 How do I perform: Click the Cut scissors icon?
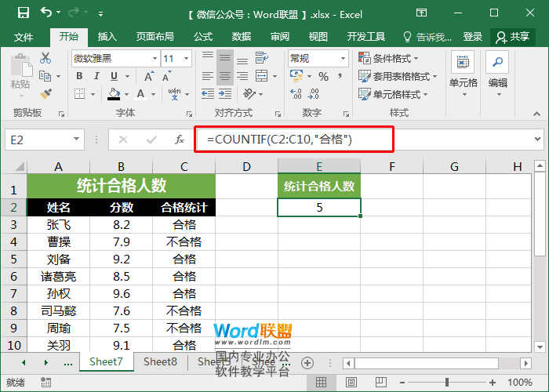click(x=45, y=58)
